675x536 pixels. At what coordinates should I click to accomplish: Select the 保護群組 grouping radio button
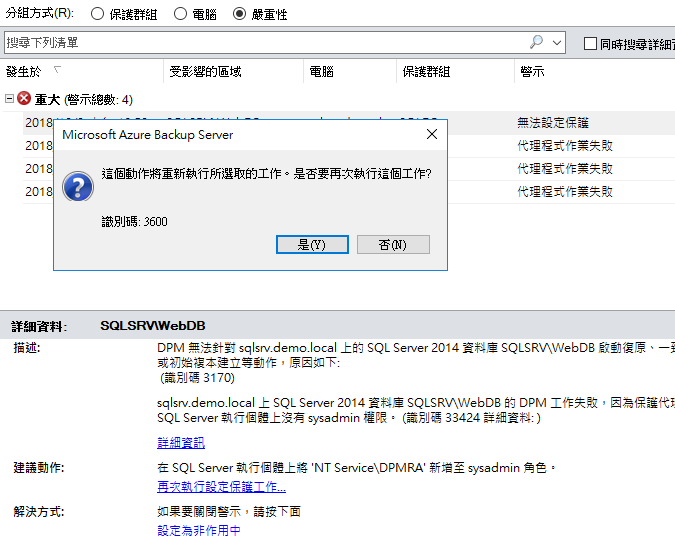click(97, 14)
